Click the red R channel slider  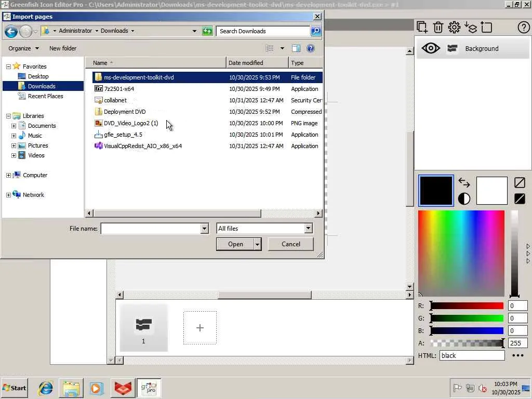tap(467, 305)
